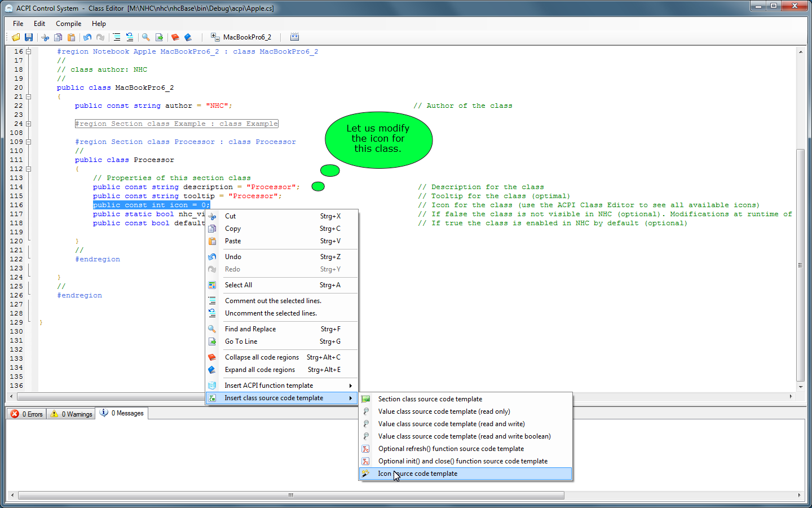Expand the collapsed region at line 24

(x=28, y=124)
